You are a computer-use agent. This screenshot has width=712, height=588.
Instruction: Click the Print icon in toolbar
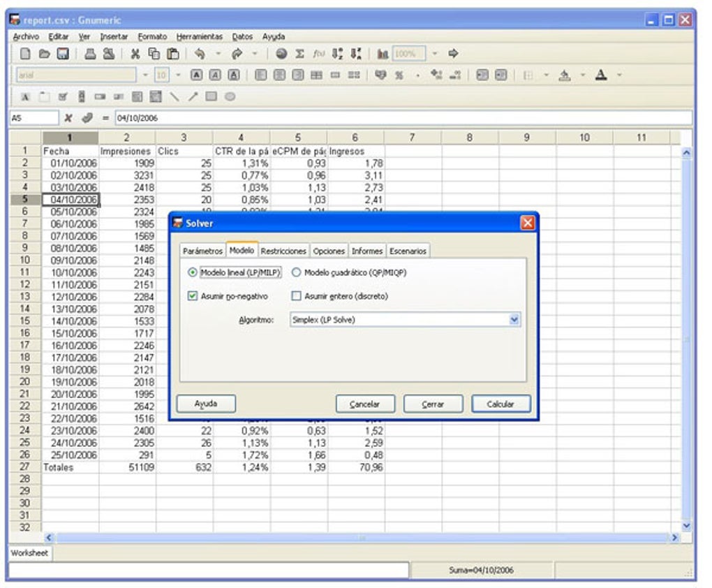click(91, 53)
